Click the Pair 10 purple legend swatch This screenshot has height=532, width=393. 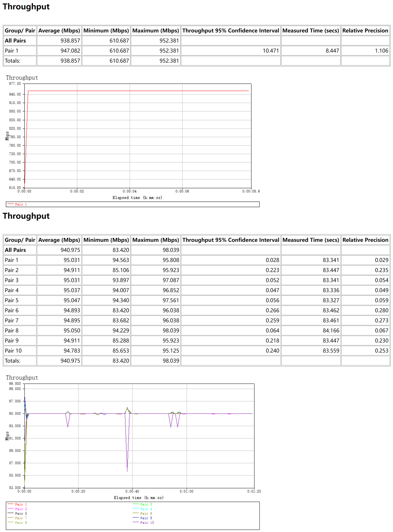(136, 522)
